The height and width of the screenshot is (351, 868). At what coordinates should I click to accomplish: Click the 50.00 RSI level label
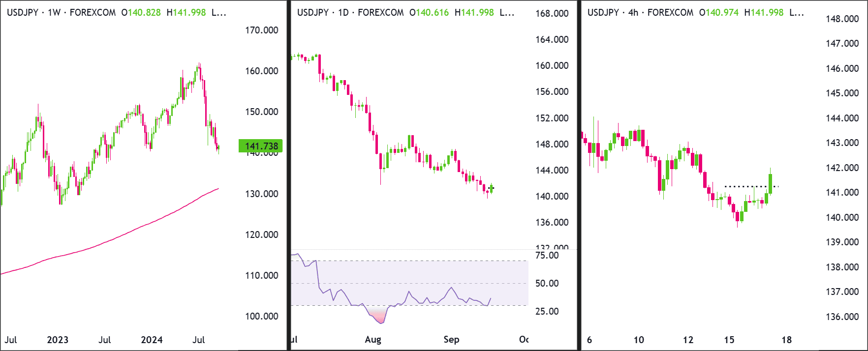coord(547,283)
